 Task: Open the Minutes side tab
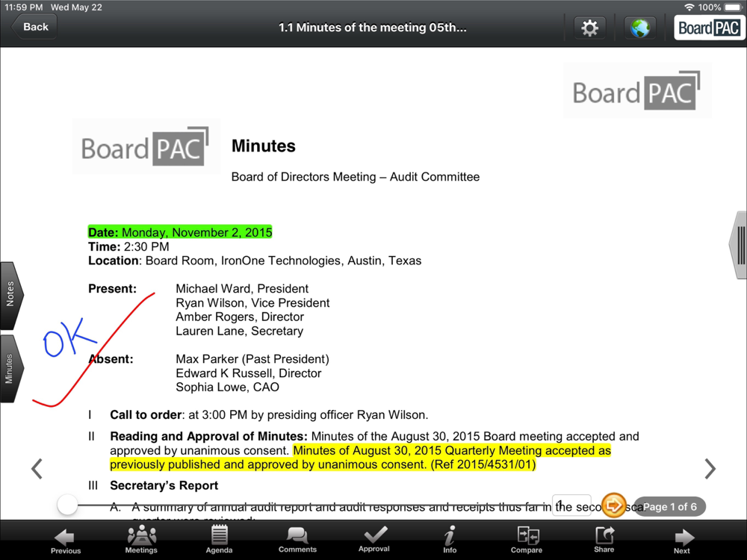coord(10,369)
